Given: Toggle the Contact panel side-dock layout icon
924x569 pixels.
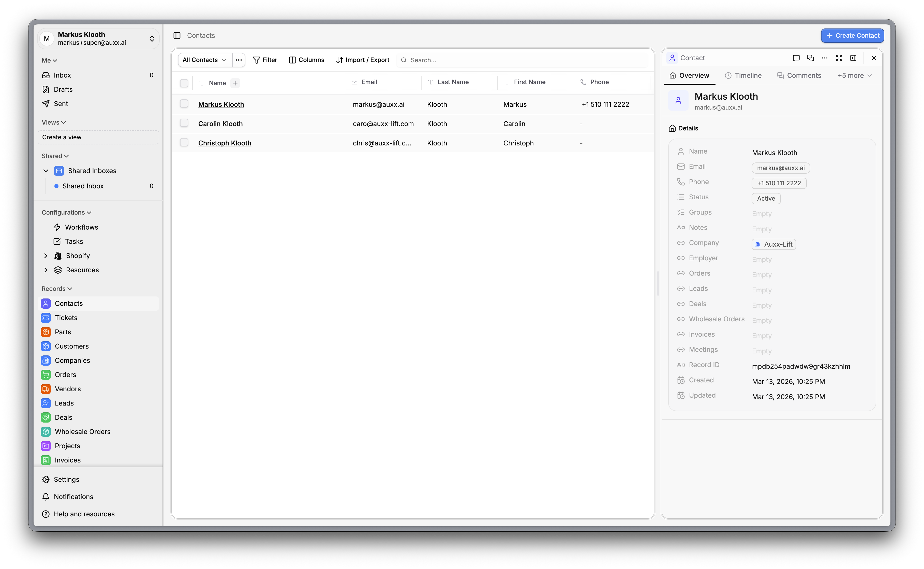Looking at the screenshot, I should (x=853, y=58).
